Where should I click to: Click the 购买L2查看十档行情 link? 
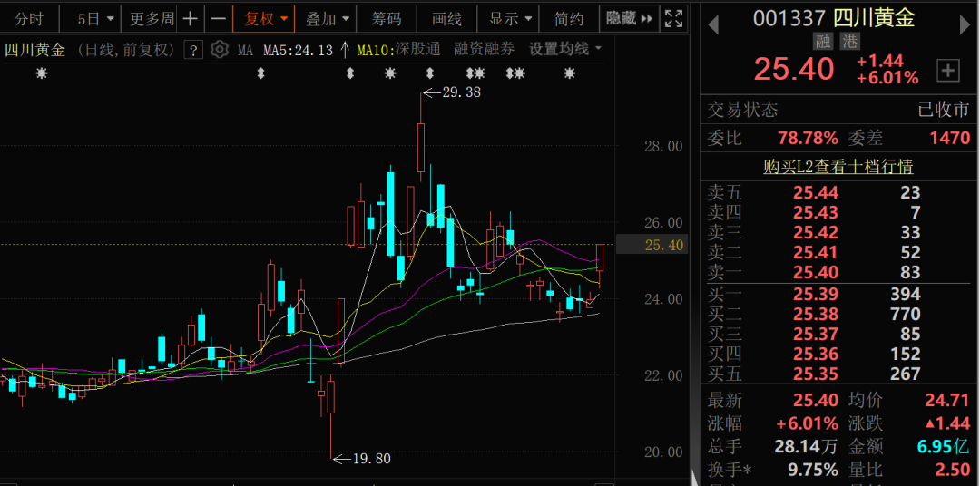click(x=838, y=167)
